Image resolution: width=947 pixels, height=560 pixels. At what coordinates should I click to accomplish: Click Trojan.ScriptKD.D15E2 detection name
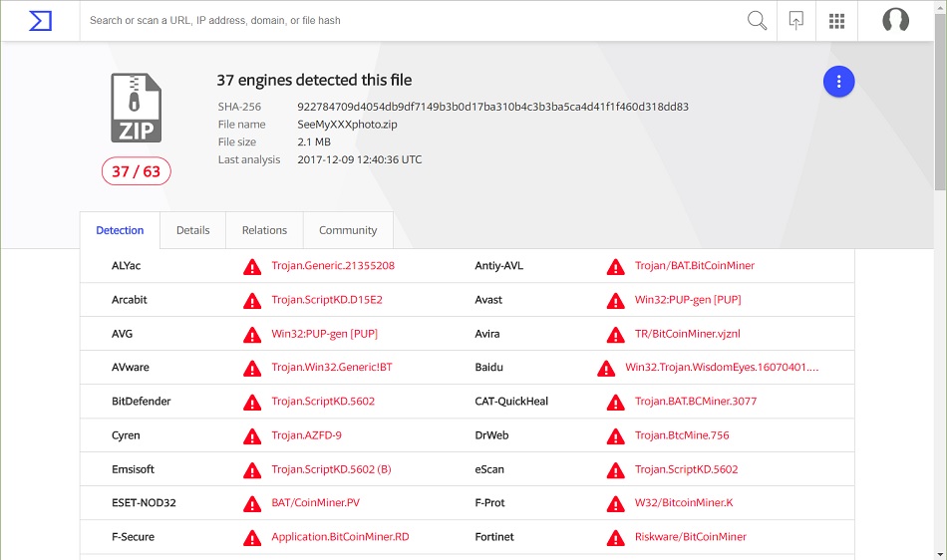[327, 300]
